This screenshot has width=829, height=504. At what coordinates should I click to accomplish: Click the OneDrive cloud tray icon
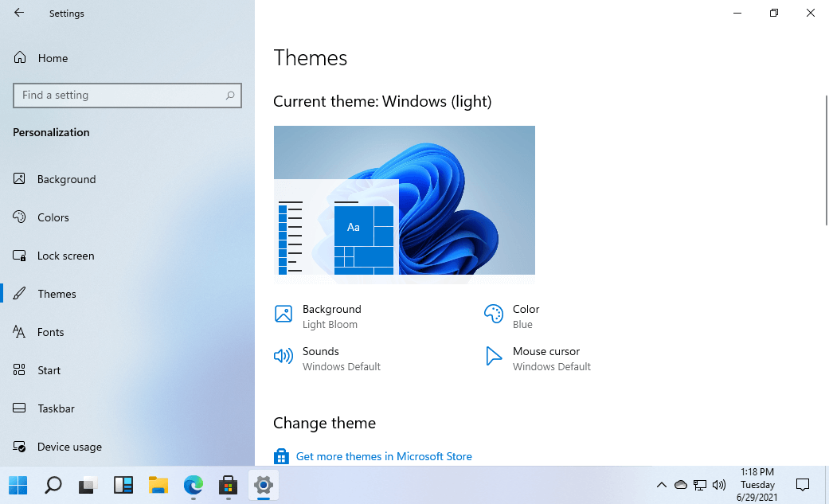click(681, 485)
